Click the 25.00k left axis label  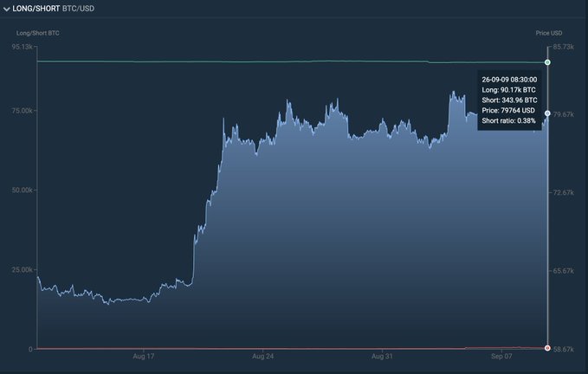tap(23, 270)
